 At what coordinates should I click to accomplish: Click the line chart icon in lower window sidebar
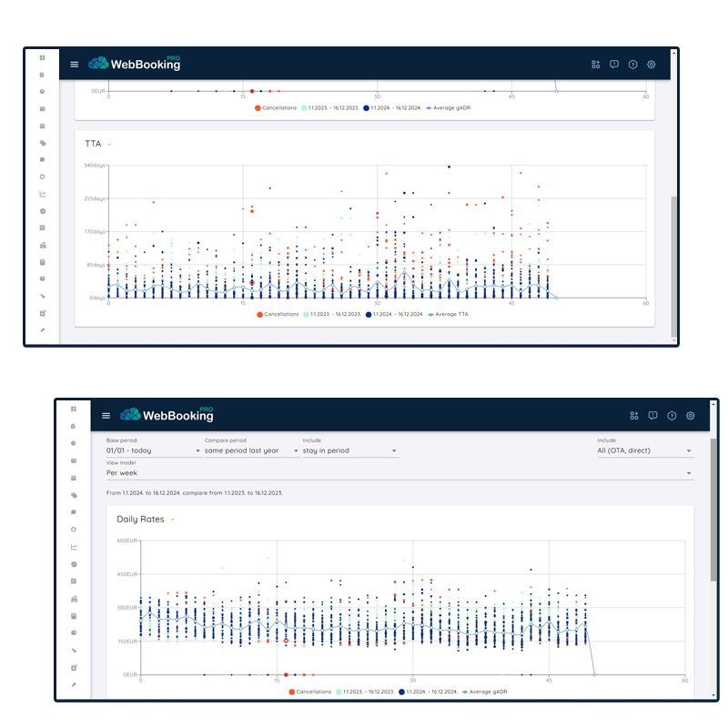click(74, 547)
